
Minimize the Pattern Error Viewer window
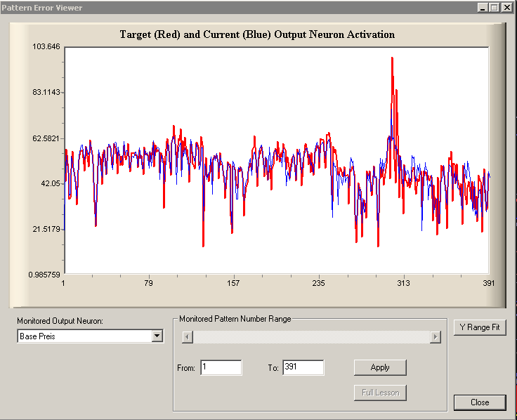[x=483, y=8]
